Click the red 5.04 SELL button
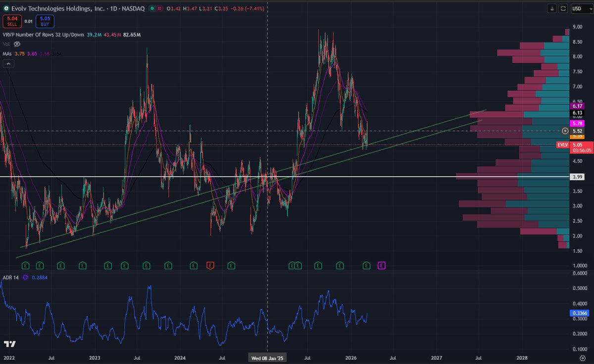 pos(11,21)
